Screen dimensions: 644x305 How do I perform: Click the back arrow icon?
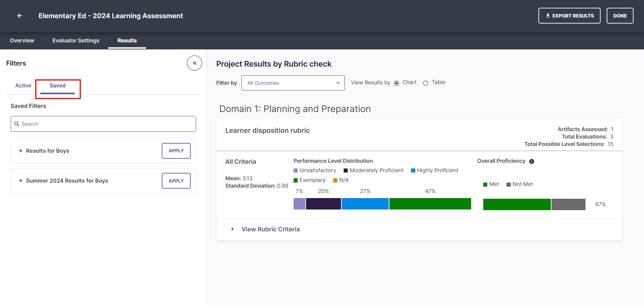pyautogui.click(x=20, y=16)
